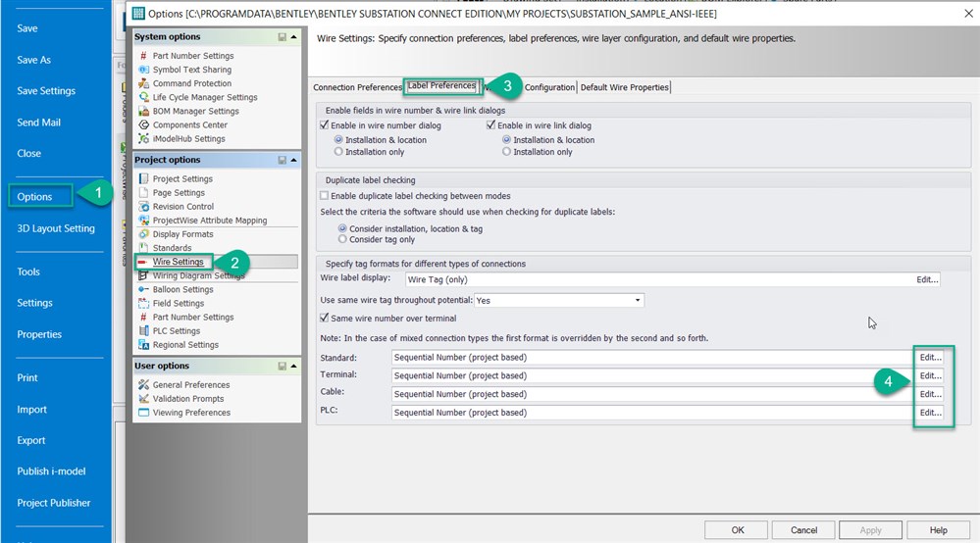Select Installation only under wire link dialog
980x543 pixels.
click(x=506, y=152)
